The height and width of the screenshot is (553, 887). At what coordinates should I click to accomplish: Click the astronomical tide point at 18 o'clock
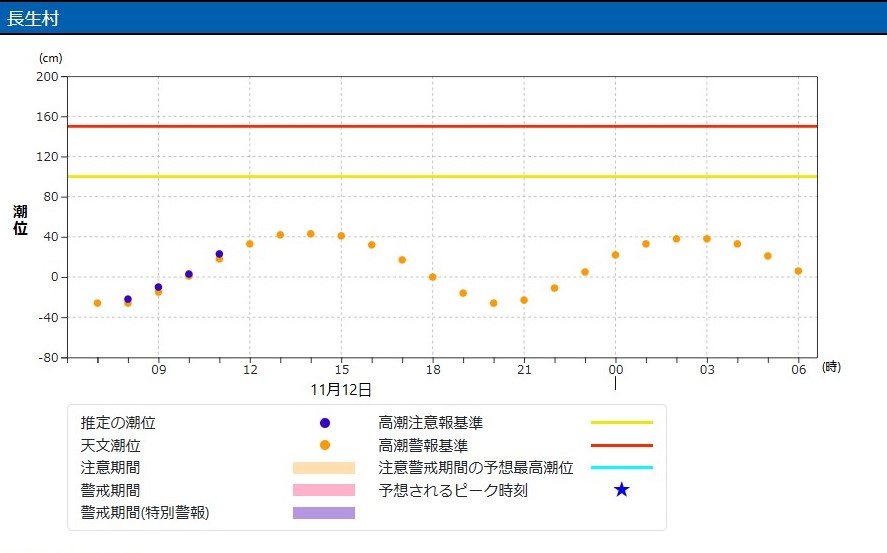click(x=433, y=277)
